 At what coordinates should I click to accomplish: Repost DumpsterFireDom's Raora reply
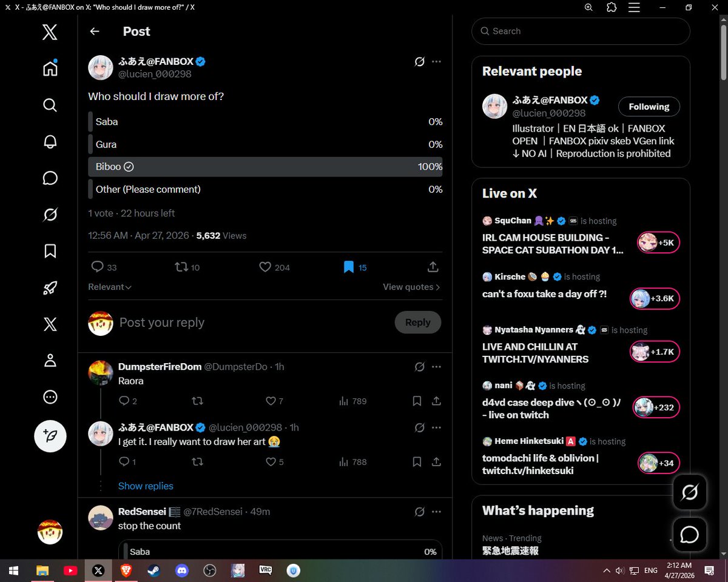point(197,401)
